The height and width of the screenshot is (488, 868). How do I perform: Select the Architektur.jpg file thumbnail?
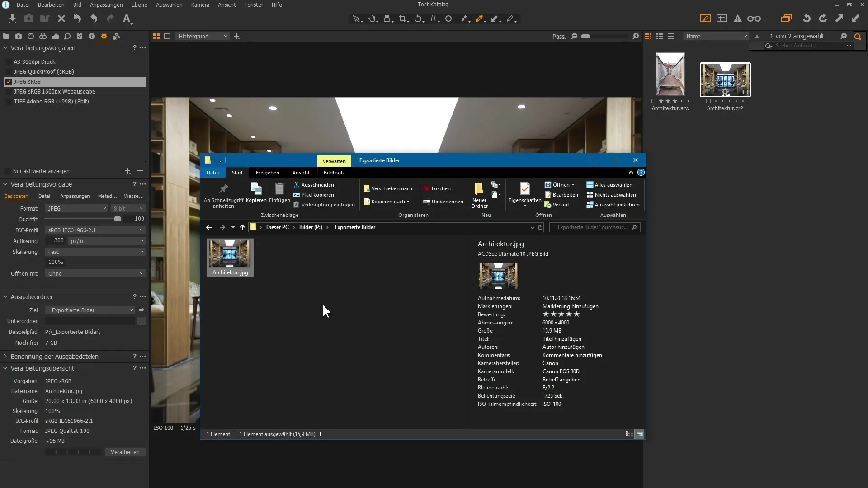coord(230,257)
